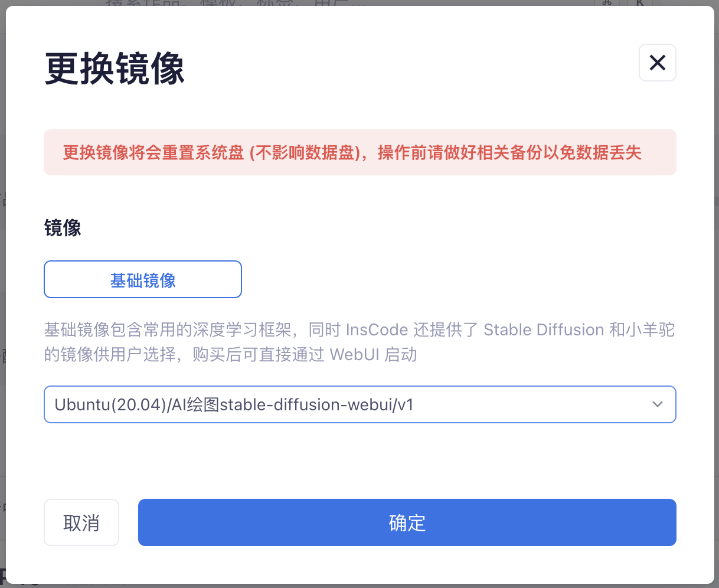Viewport: 719px width, 588px height.
Task: Click the words Stable Diffusion in the description
Action: point(544,329)
